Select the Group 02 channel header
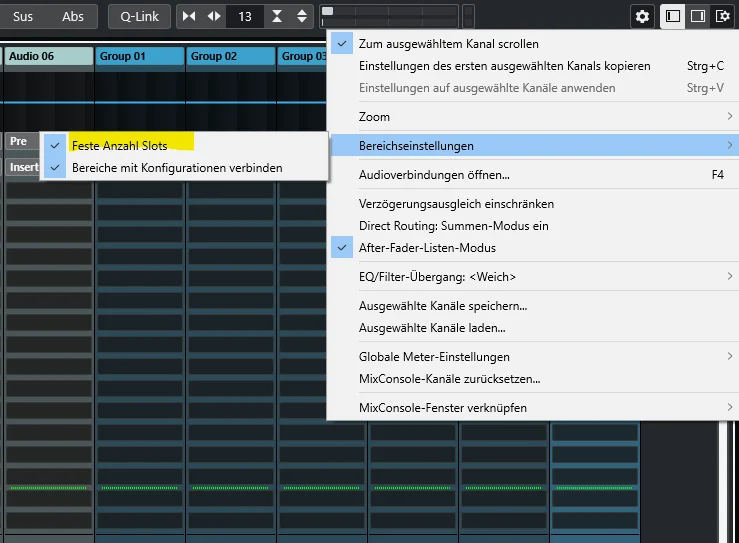This screenshot has width=739, height=543. click(230, 56)
